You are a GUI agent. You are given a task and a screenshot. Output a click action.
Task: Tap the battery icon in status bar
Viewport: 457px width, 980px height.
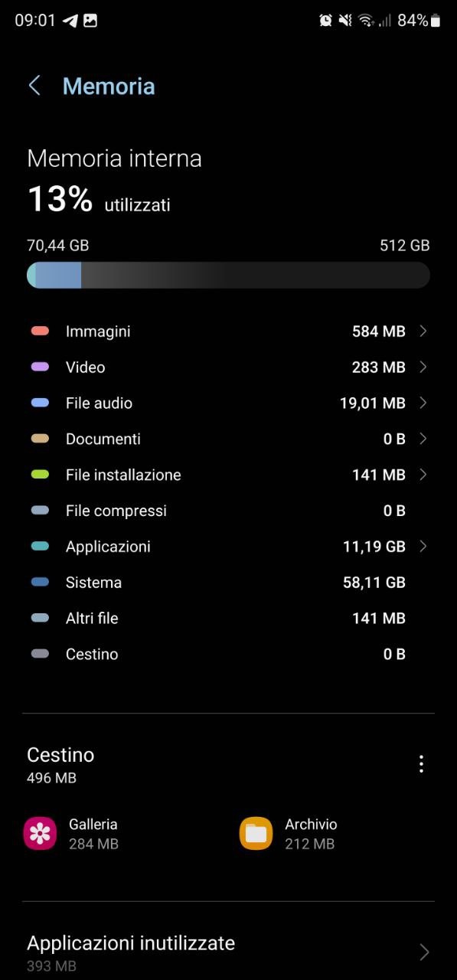(x=436, y=21)
